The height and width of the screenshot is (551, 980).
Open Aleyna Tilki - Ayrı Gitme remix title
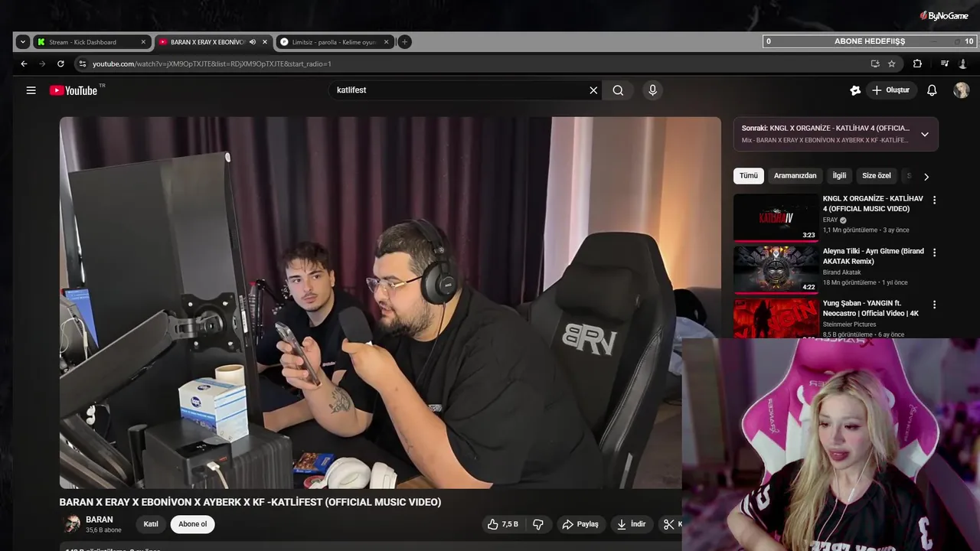point(874,256)
